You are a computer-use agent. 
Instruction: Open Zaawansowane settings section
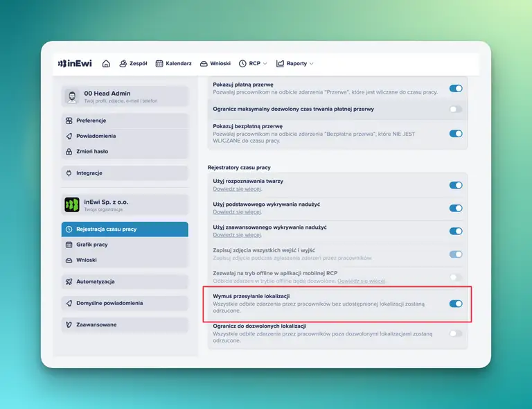click(x=96, y=324)
